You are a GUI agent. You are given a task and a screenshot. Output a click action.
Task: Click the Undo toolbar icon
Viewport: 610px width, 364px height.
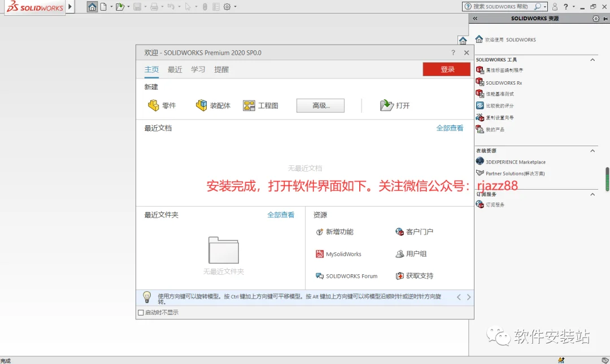pos(171,7)
